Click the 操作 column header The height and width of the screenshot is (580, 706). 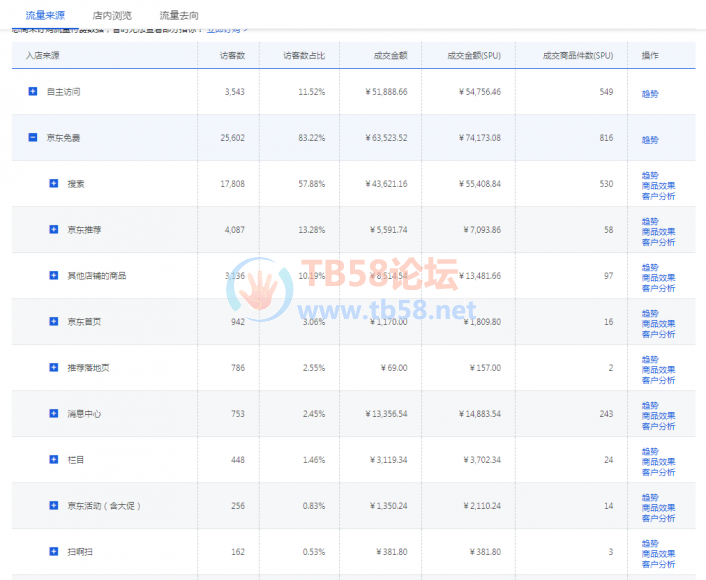click(650, 55)
